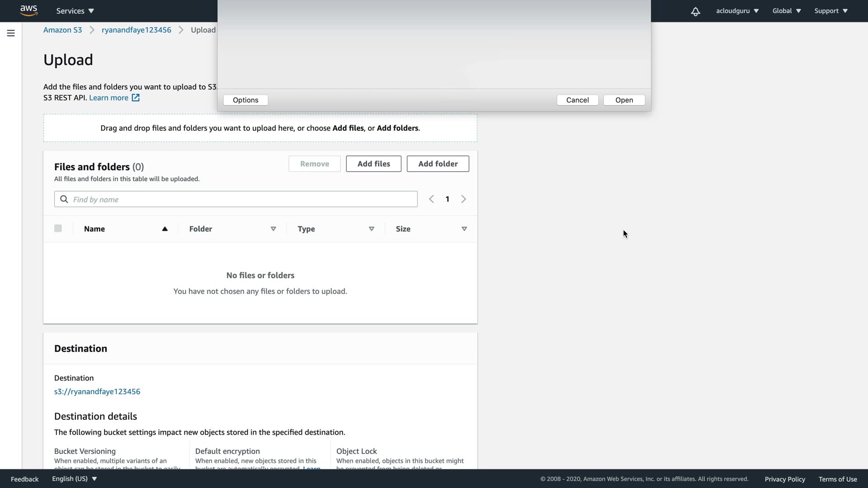Sort by Name ascending triangle
Viewport: 868px width, 488px height.
165,229
